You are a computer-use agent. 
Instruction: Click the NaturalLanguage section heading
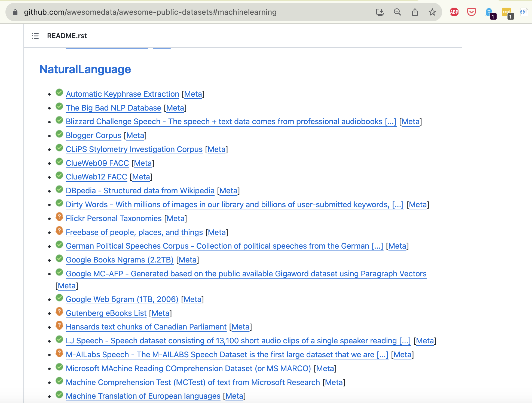[x=85, y=69]
